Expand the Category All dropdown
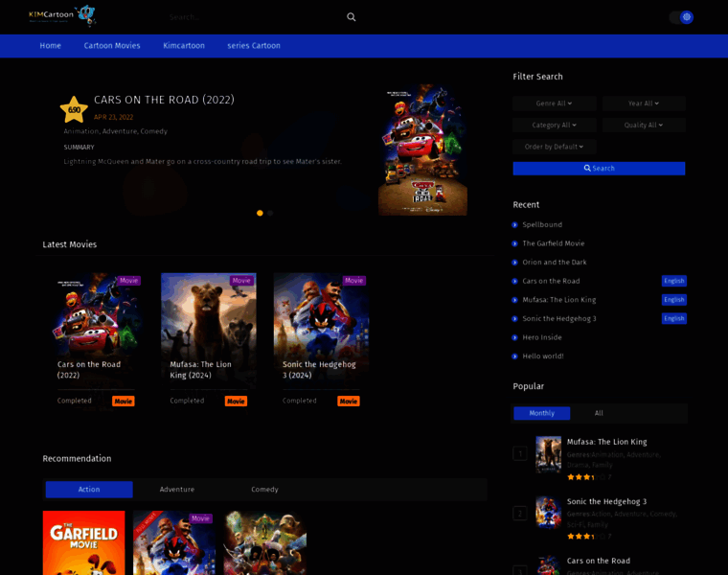 (555, 125)
